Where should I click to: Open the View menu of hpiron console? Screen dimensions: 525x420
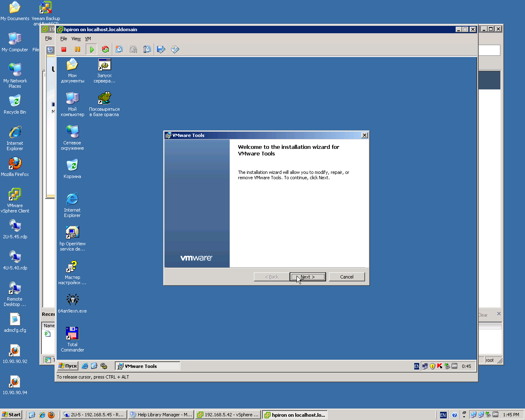(x=76, y=39)
